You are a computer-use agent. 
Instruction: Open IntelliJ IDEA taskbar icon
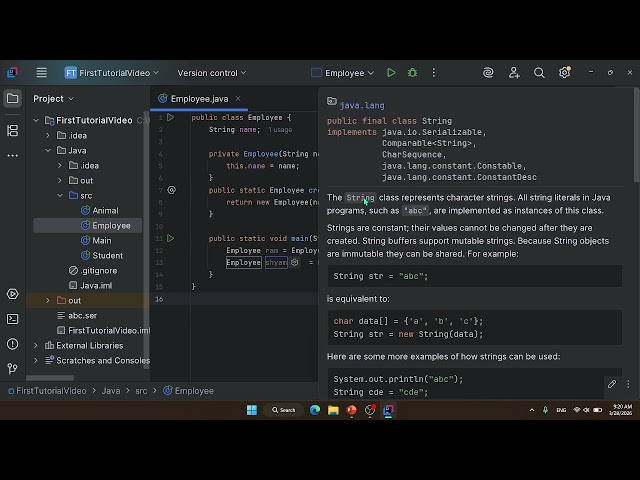point(388,410)
